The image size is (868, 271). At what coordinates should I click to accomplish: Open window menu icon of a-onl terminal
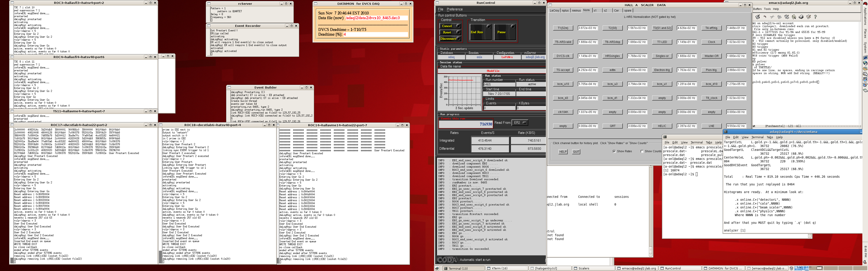click(x=665, y=137)
